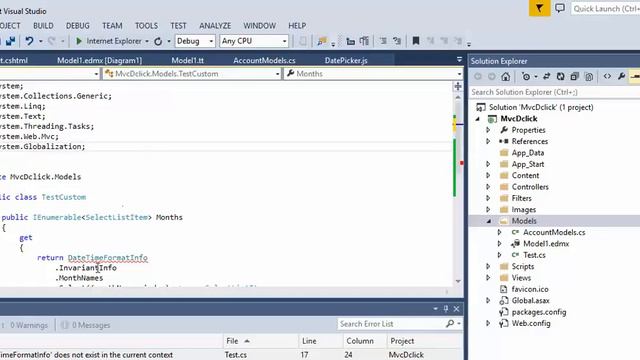Switch to the Model1.tt tab
Image resolution: width=640 pixels, height=360 pixels.
[187, 60]
